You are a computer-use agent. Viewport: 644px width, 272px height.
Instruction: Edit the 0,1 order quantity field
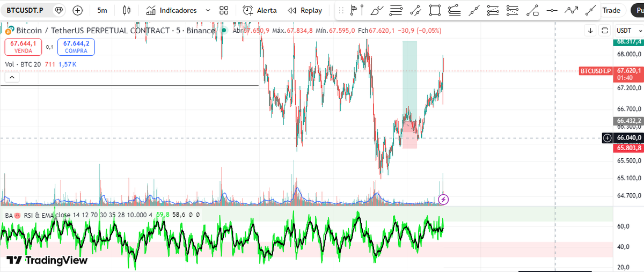[x=49, y=47]
